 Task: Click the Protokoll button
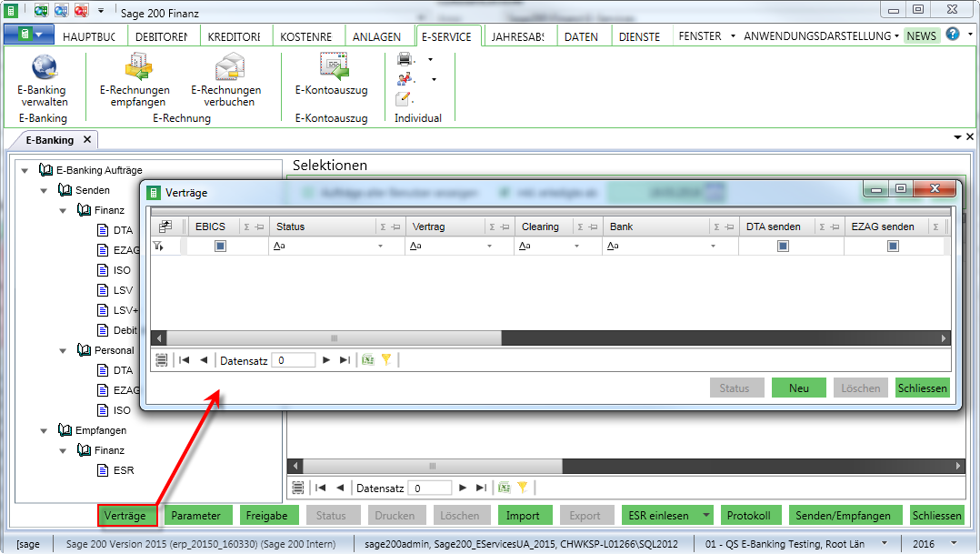749,515
